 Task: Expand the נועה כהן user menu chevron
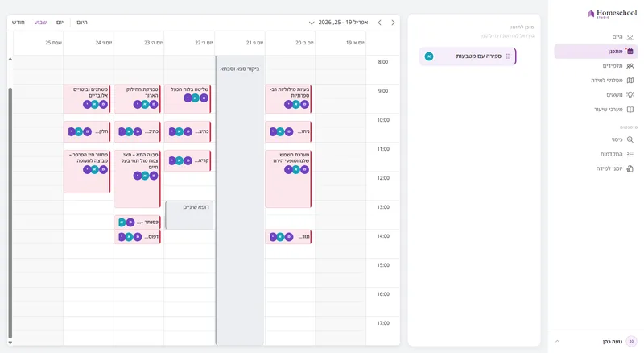[557, 341]
